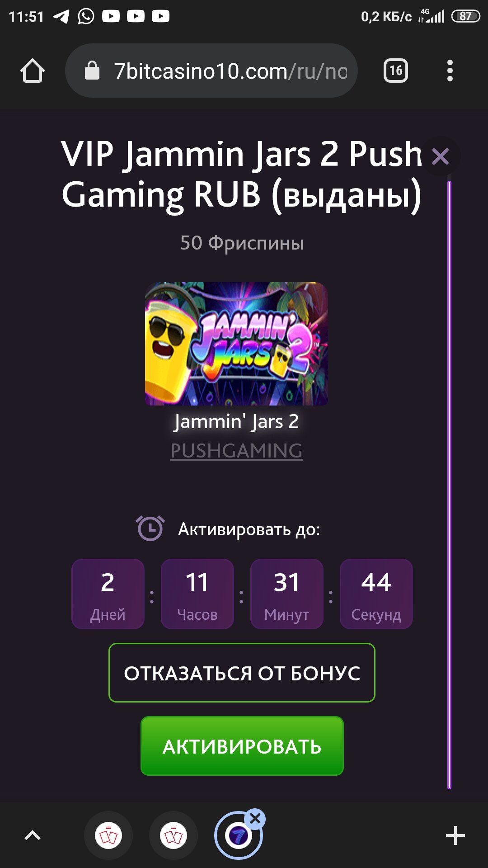Open the PUSHGAMING provider link
The height and width of the screenshot is (868, 488).
point(236,451)
